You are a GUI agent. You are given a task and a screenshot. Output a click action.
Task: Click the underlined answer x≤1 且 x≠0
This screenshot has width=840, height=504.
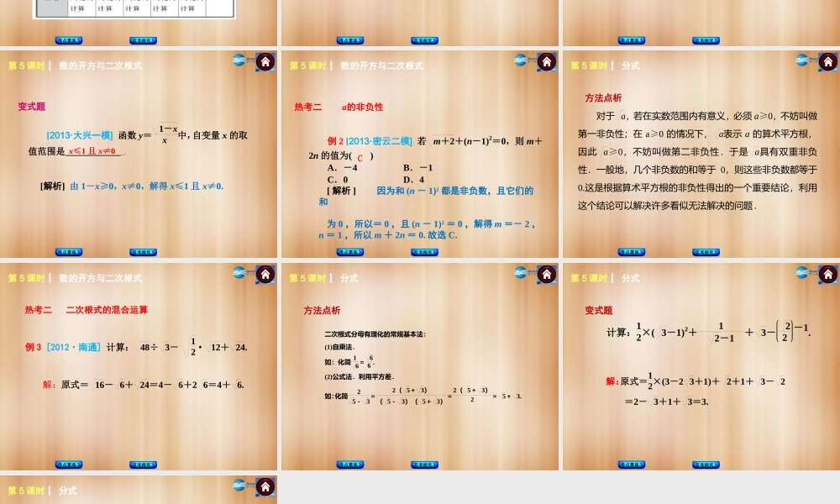(x=95, y=151)
